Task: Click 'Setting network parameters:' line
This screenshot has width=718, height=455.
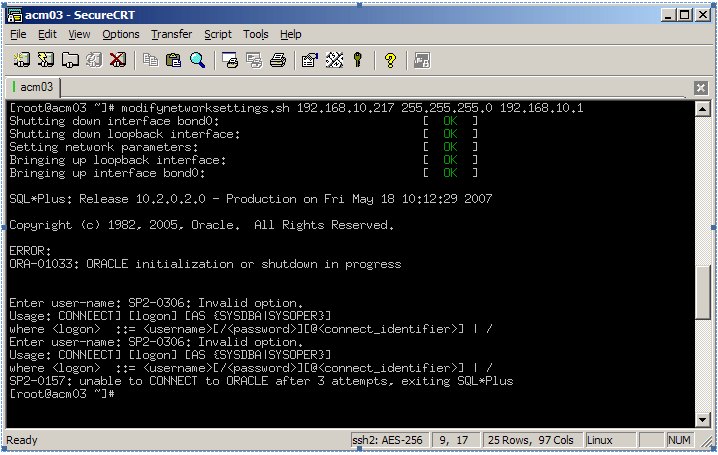Action: (103, 147)
